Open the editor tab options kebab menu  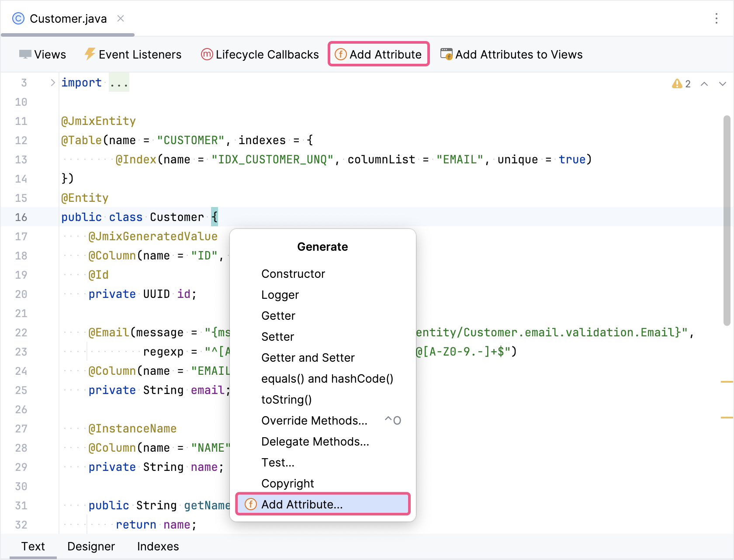[716, 18]
